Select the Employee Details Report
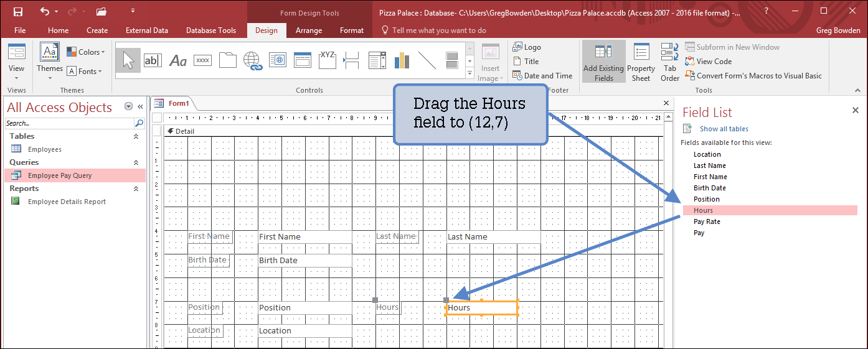Screen dimensions: 868x349 point(67,202)
